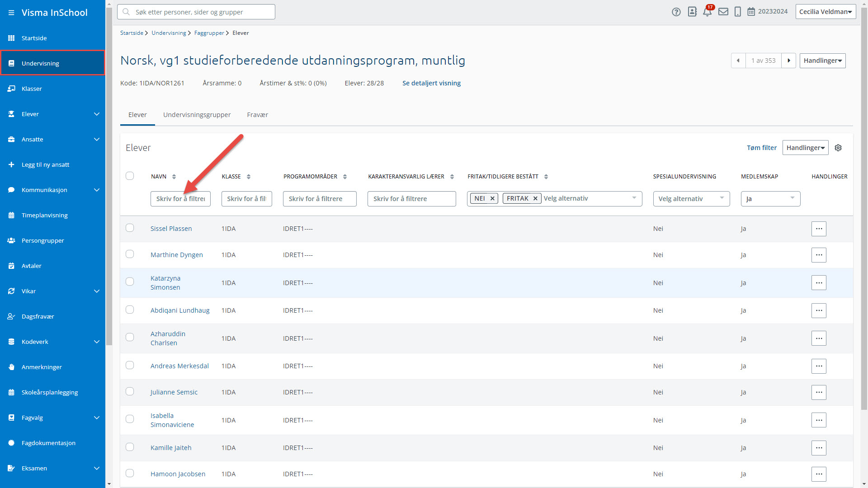This screenshot has width=868, height=488.
Task: Click the Navn filter input
Action: point(180,199)
